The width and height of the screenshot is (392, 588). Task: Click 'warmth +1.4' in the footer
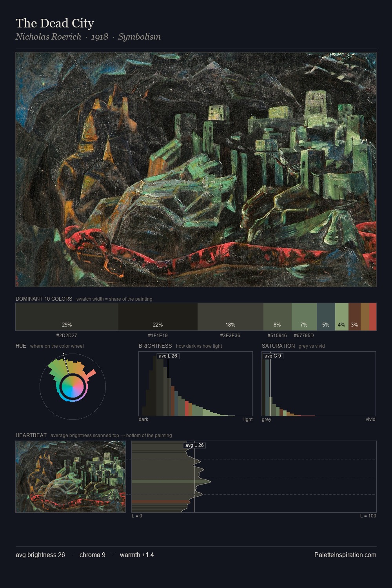tap(137, 555)
